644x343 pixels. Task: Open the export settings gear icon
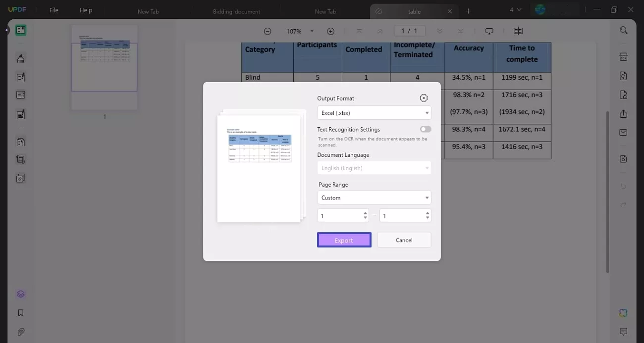click(424, 98)
